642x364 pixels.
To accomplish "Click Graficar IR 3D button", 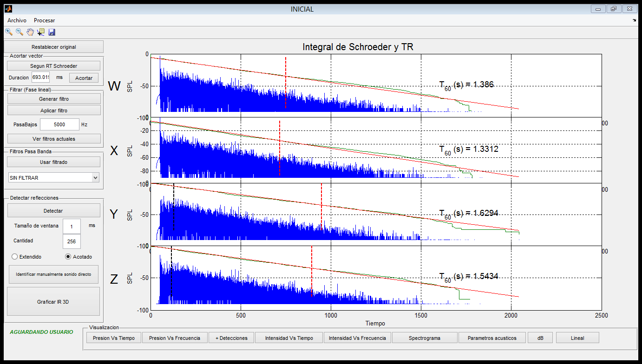I will coord(53,302).
